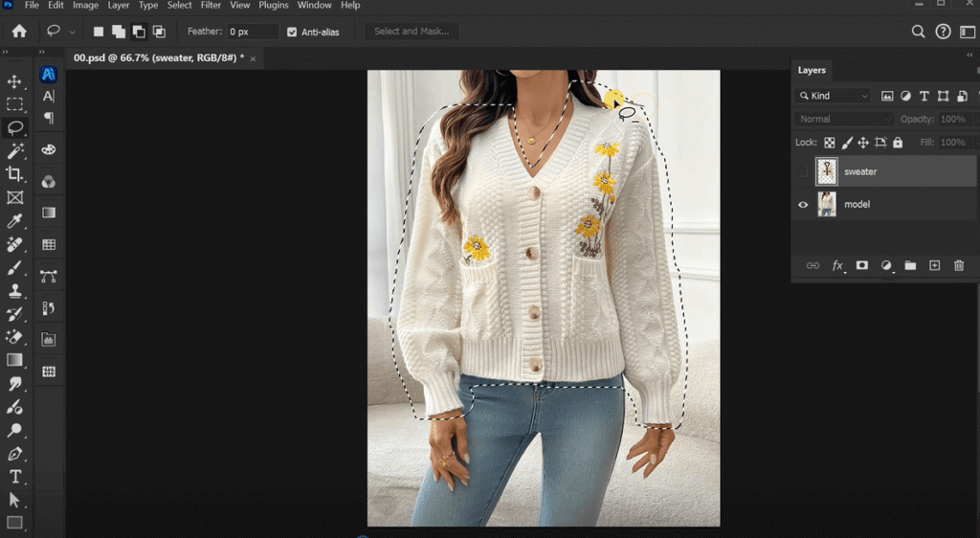980x538 pixels.
Task: Click the Home button in options bar
Action: 18,32
